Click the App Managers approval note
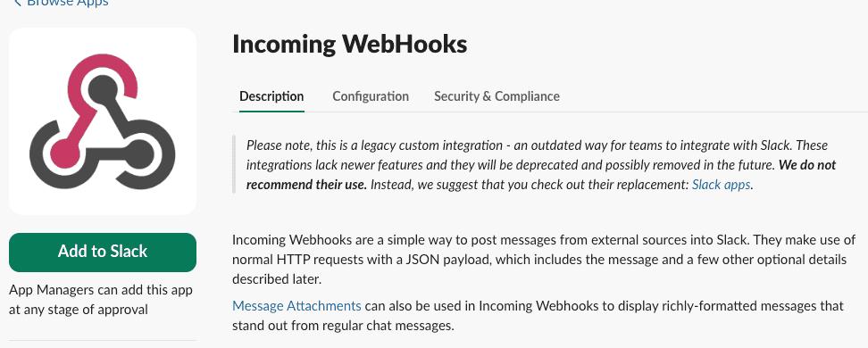The image size is (868, 348). [x=101, y=299]
